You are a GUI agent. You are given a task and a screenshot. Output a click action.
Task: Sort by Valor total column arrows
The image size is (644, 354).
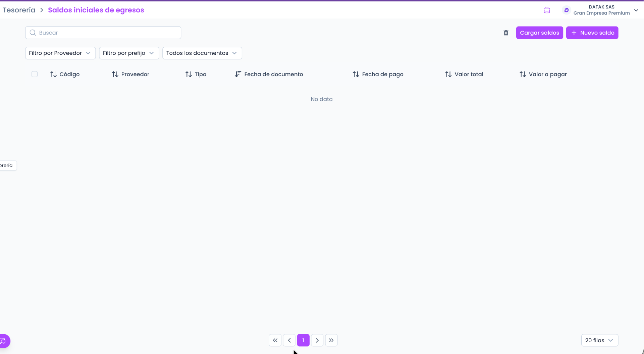click(448, 74)
